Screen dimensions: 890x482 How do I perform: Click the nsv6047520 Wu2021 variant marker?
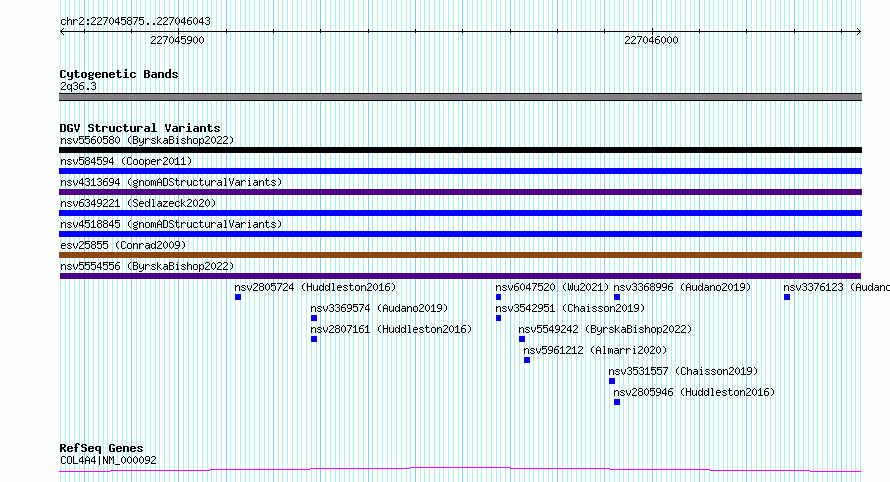498,297
